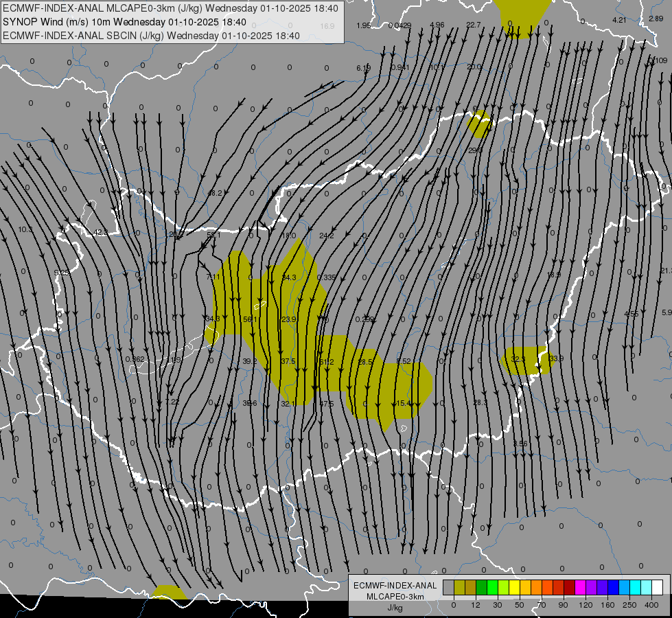Screen dimensions: 672x618
Task: Select the dark green swatch in the legend
Action: [481, 587]
